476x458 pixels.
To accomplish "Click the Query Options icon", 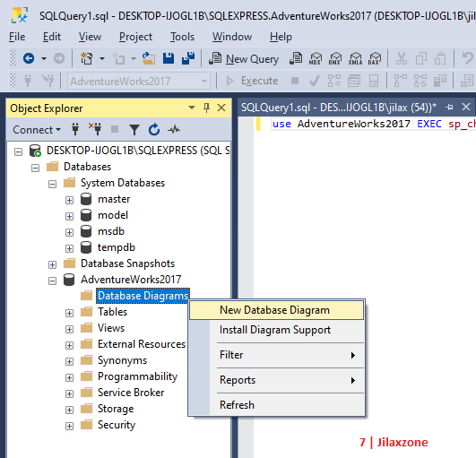I will point(354,81).
